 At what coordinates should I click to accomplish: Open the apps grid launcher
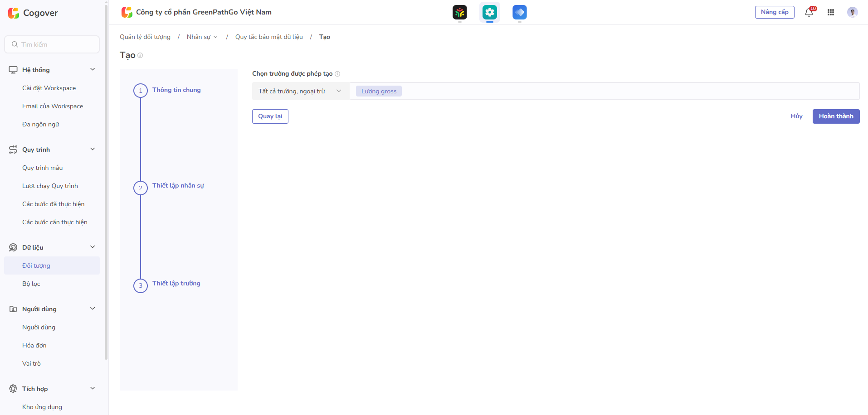[x=830, y=12]
